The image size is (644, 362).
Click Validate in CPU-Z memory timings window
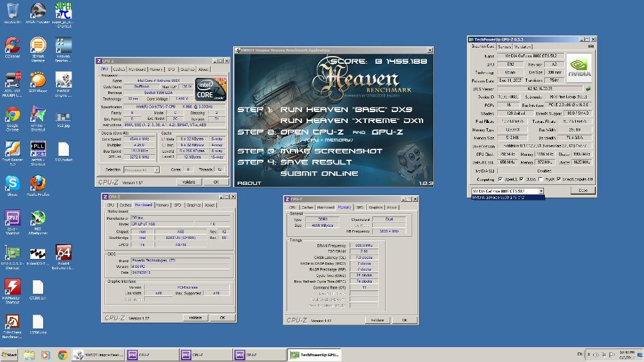point(377,320)
